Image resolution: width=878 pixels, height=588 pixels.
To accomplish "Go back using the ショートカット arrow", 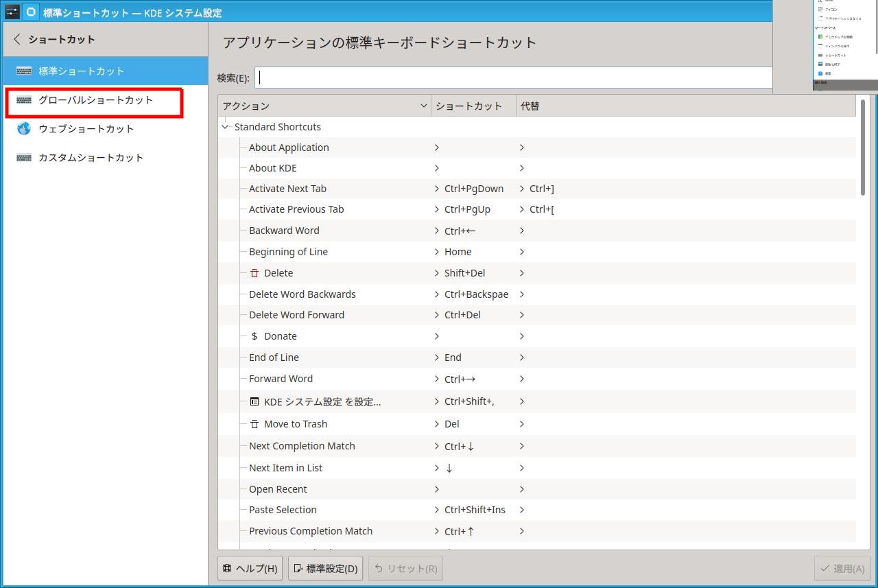I will (17, 40).
